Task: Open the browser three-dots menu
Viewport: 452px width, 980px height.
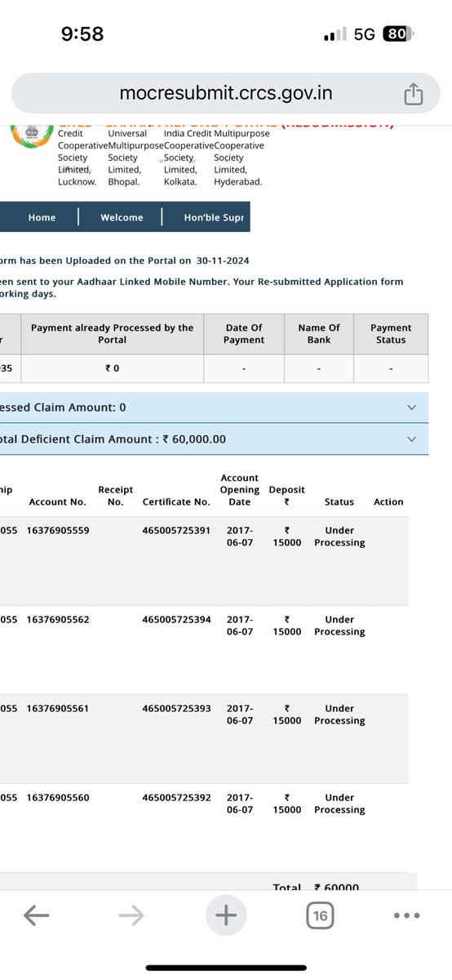Action: point(406,916)
